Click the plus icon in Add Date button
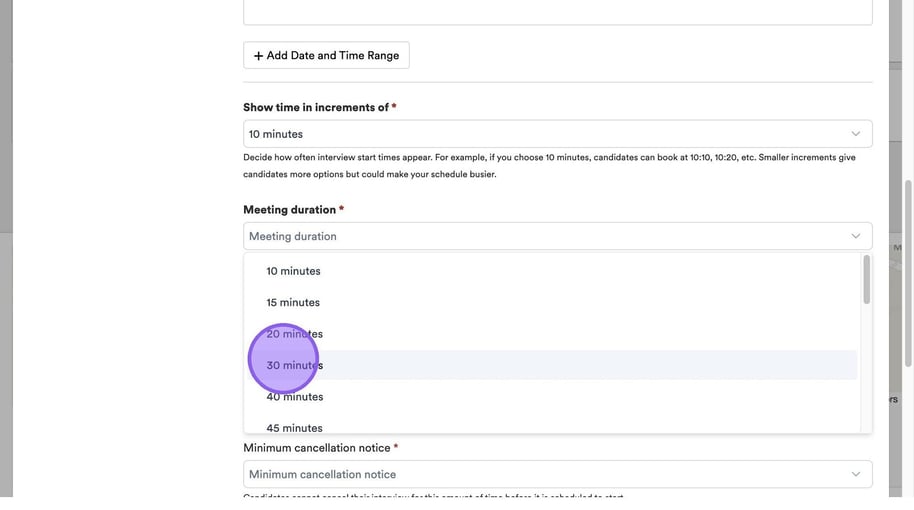The image size is (914, 510). click(258, 56)
